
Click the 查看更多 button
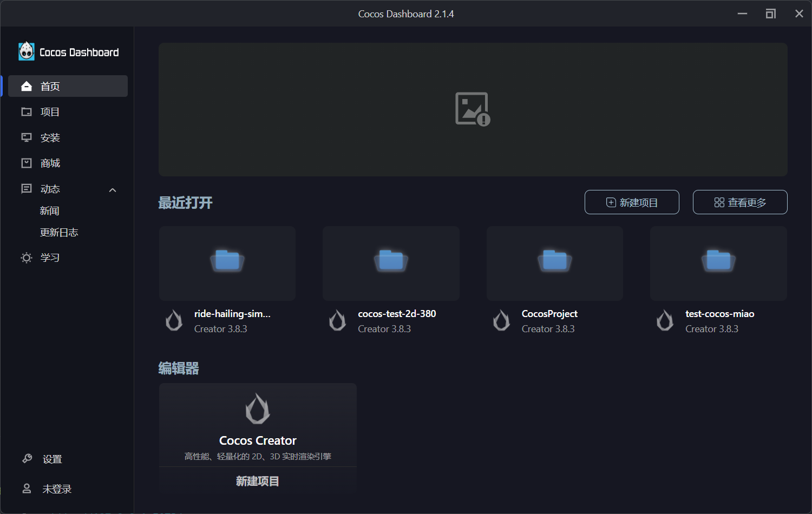740,202
